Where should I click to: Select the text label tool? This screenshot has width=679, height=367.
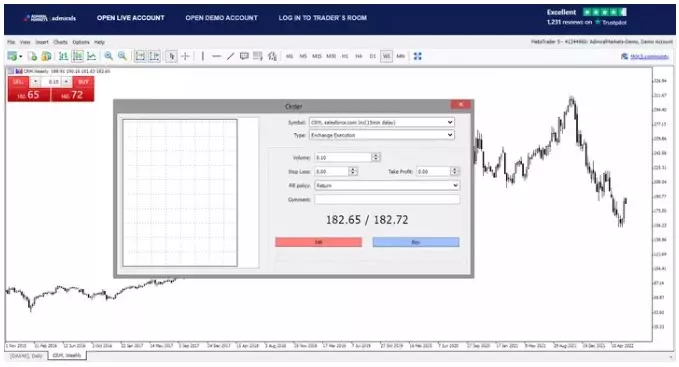pos(244,56)
